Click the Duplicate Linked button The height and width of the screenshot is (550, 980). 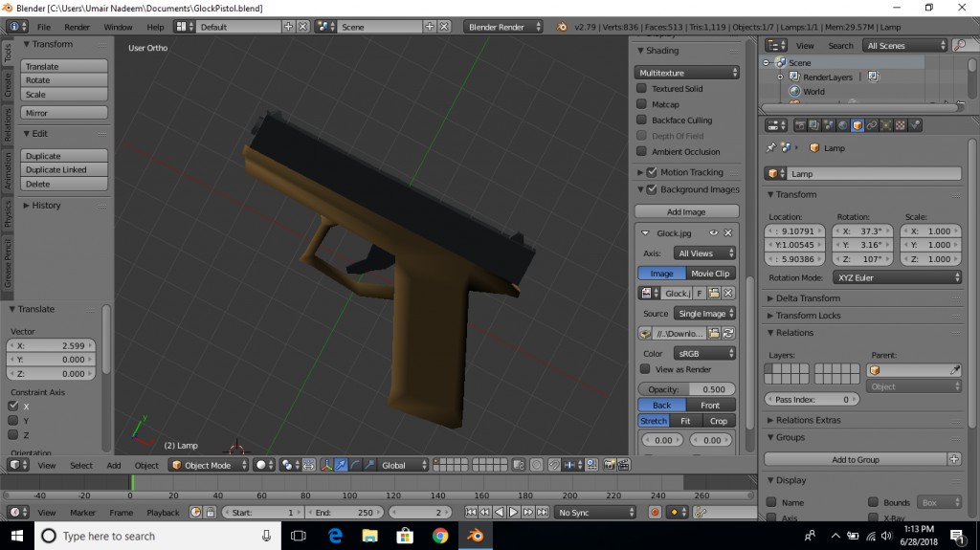pyautogui.click(x=64, y=169)
